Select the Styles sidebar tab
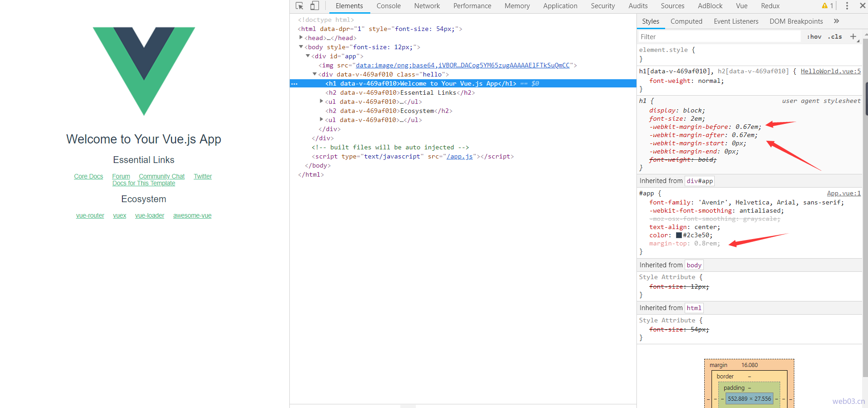The height and width of the screenshot is (408, 868). point(651,21)
